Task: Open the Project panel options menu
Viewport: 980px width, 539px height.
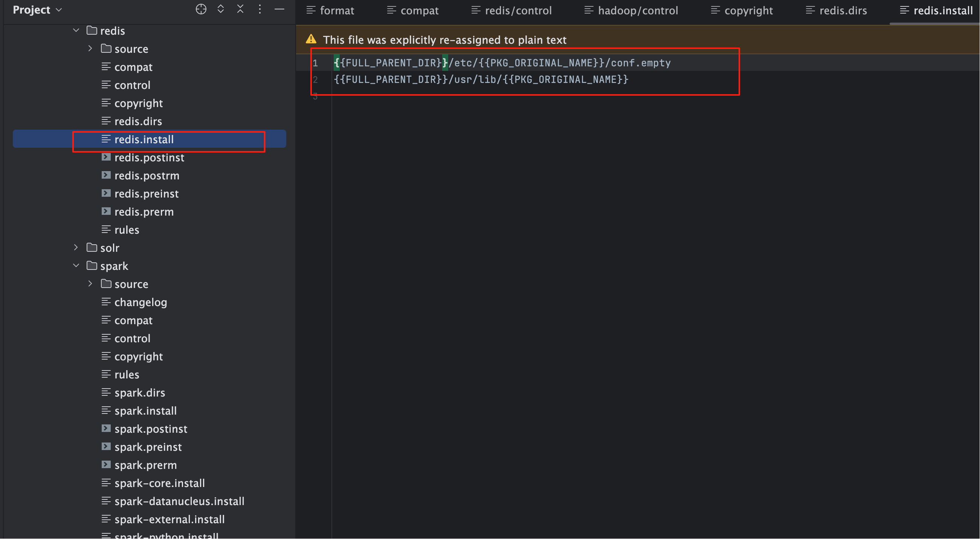Action: tap(260, 9)
